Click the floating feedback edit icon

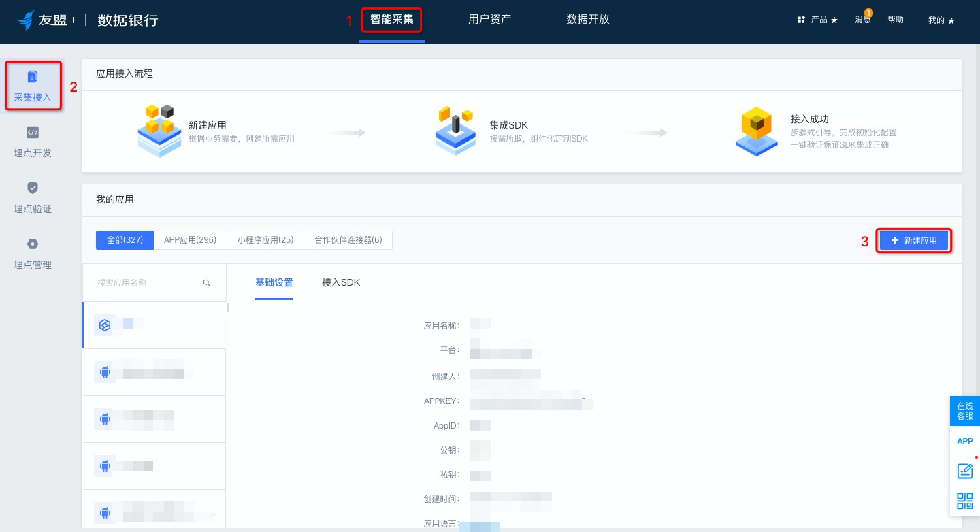(x=965, y=471)
